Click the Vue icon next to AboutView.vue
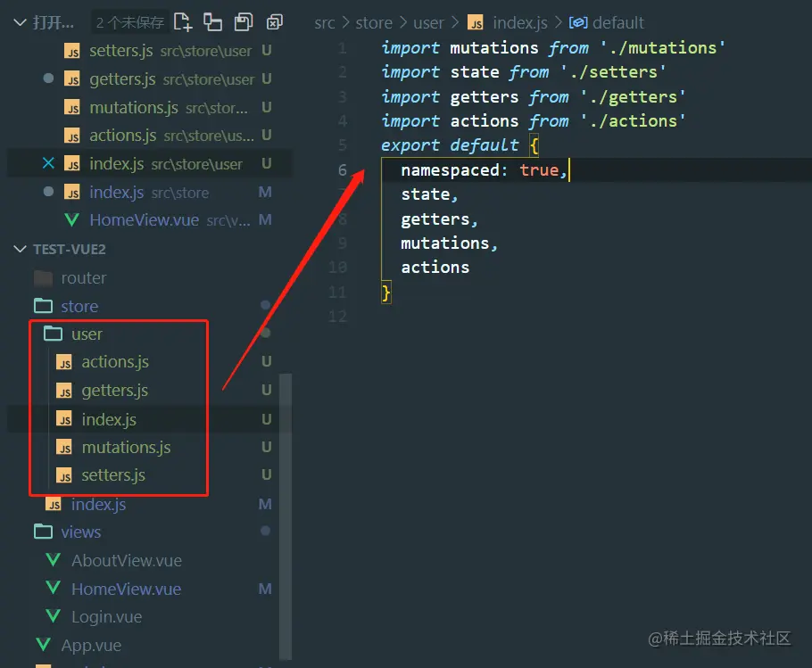Viewport: 812px width, 668px height. 54,560
